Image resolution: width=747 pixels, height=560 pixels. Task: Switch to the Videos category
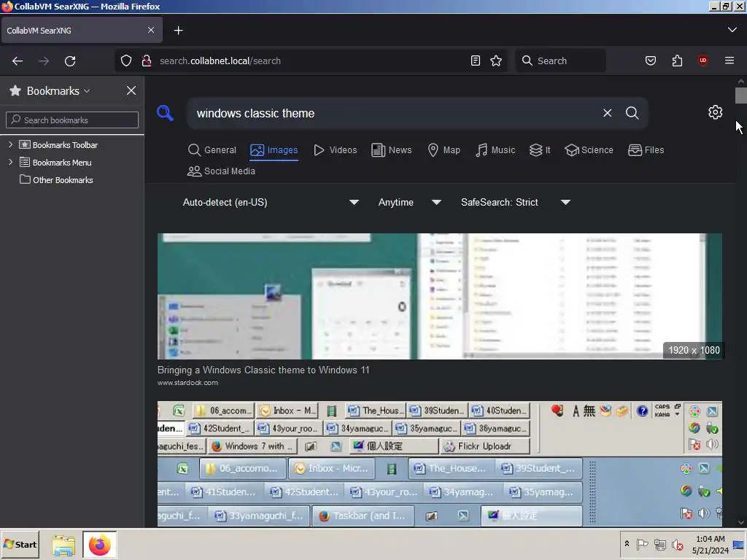coord(336,150)
